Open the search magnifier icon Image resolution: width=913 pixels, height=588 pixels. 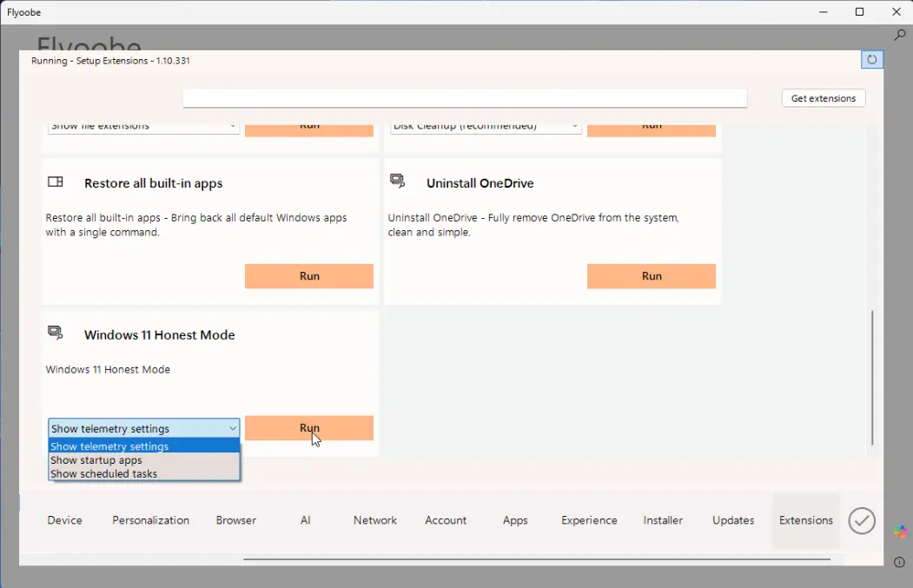(x=900, y=35)
